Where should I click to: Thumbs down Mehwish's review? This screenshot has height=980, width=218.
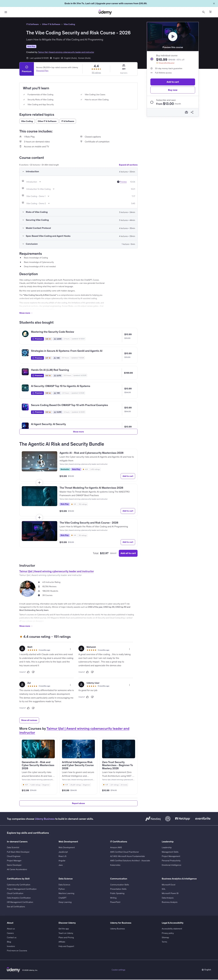point(92,672)
